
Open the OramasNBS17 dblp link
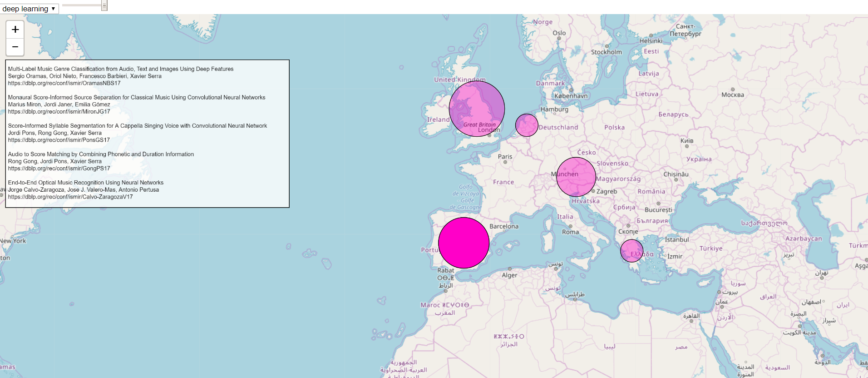(64, 83)
